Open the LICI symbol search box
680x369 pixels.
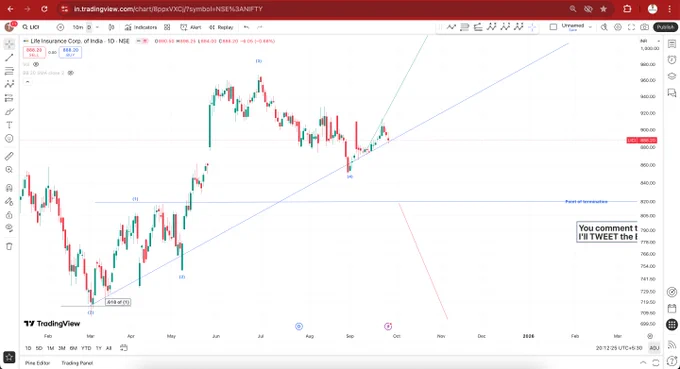[x=31, y=27]
